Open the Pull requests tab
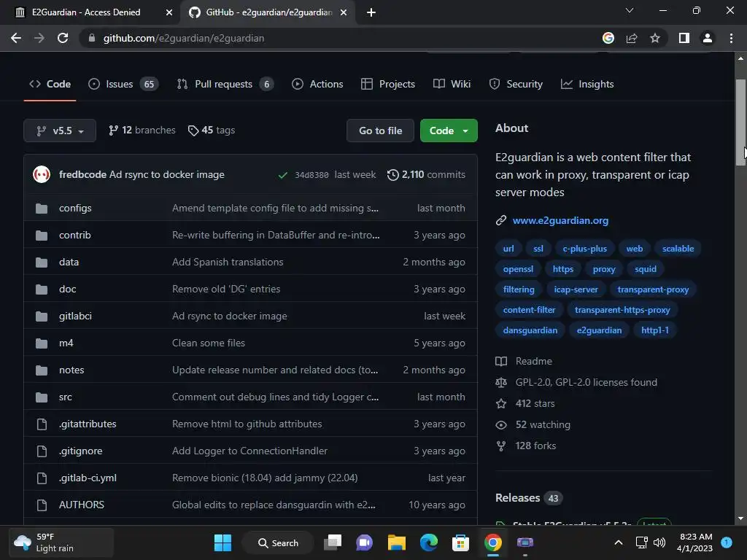The height and width of the screenshot is (560, 747). click(x=225, y=85)
